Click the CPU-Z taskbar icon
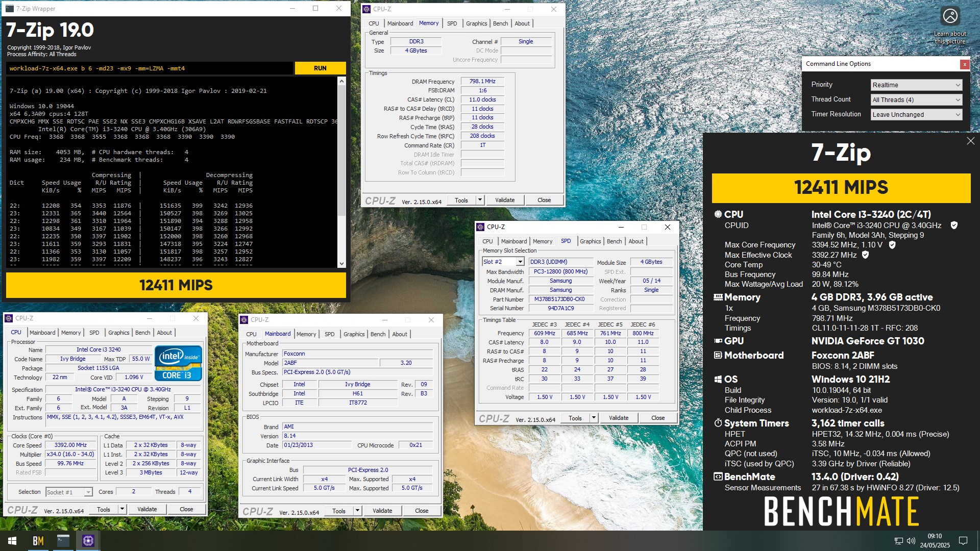 point(88,541)
